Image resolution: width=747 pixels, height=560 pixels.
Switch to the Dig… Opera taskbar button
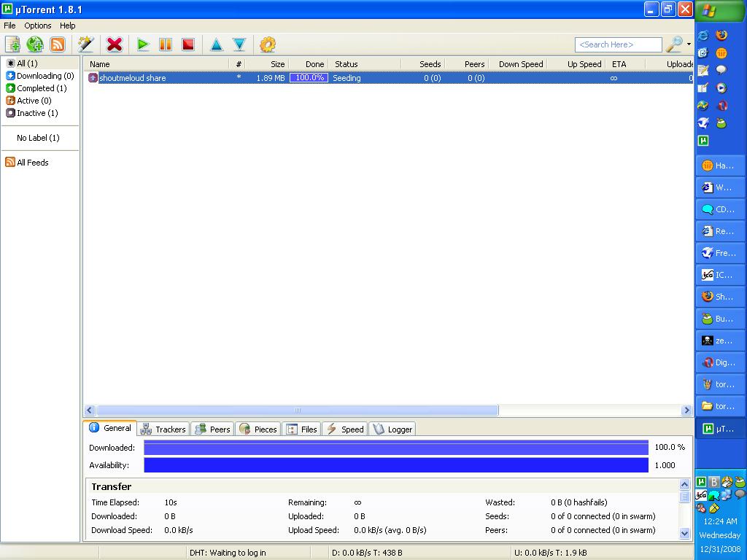pos(720,362)
